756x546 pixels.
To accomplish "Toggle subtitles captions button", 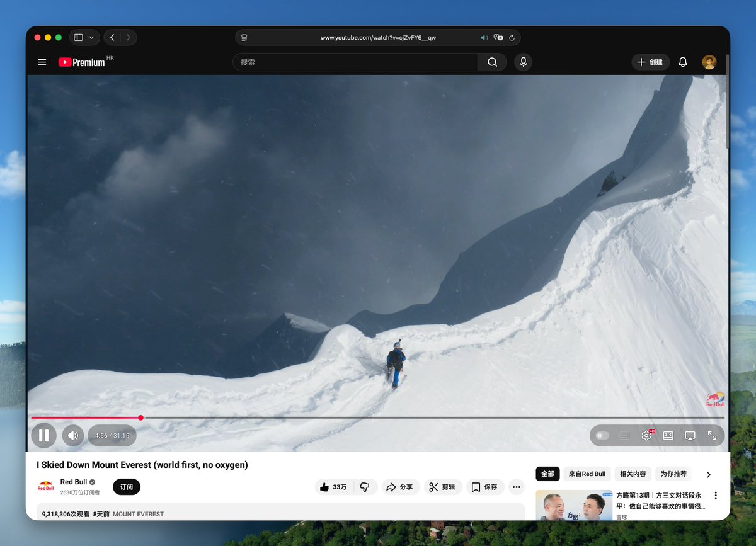I will 624,435.
